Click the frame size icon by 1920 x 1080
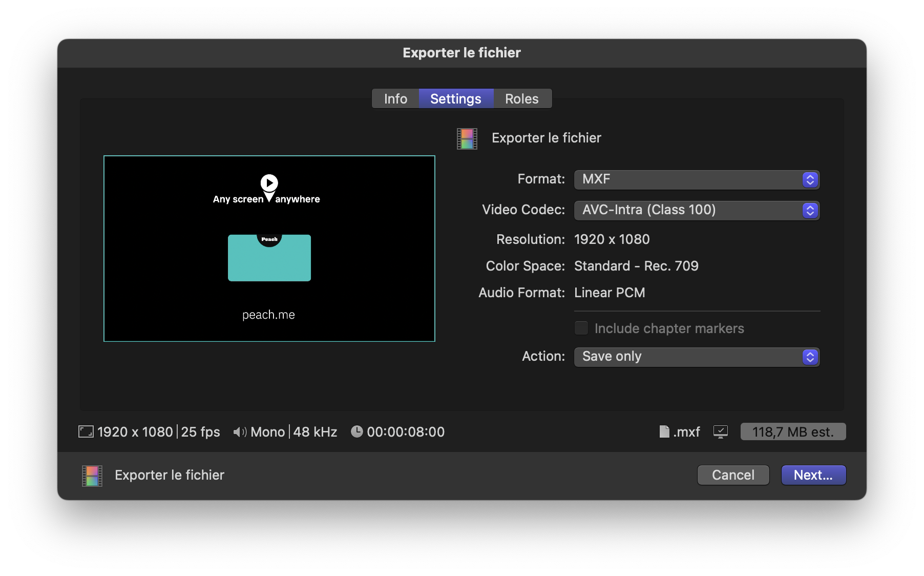This screenshot has width=924, height=576. (x=86, y=432)
